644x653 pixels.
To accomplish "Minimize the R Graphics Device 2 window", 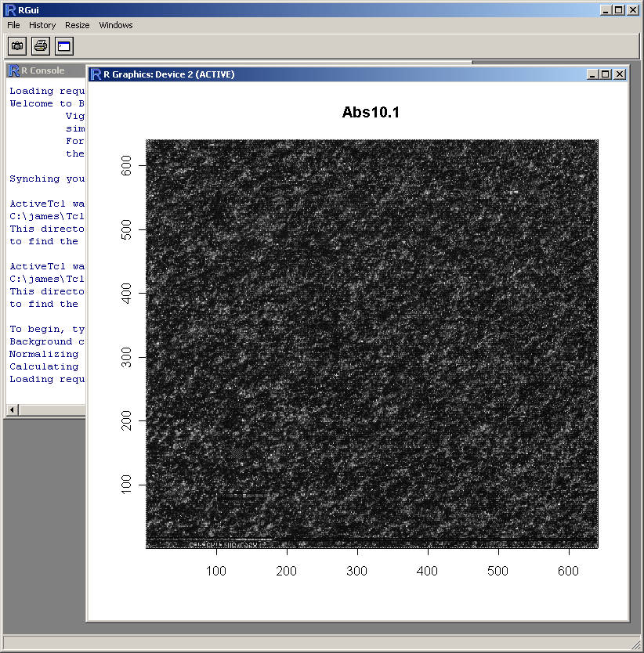I will pyautogui.click(x=592, y=74).
